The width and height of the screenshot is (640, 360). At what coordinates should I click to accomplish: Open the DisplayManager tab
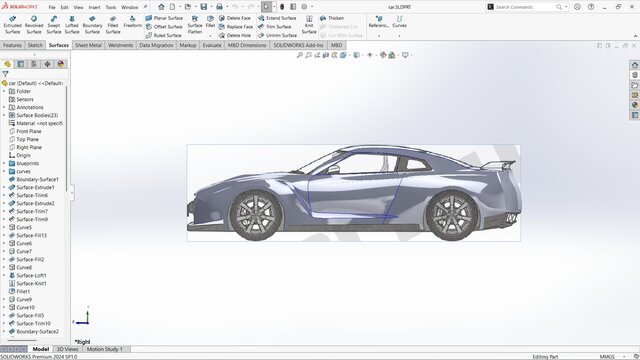(61, 64)
